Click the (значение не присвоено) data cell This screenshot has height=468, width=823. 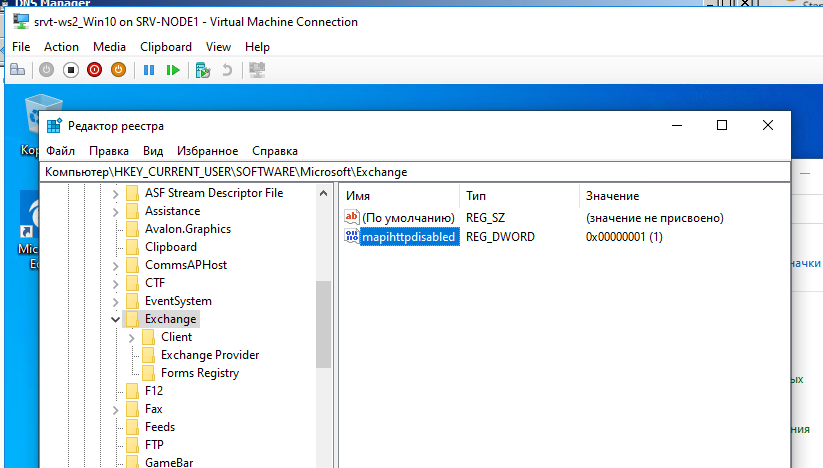(x=655, y=218)
